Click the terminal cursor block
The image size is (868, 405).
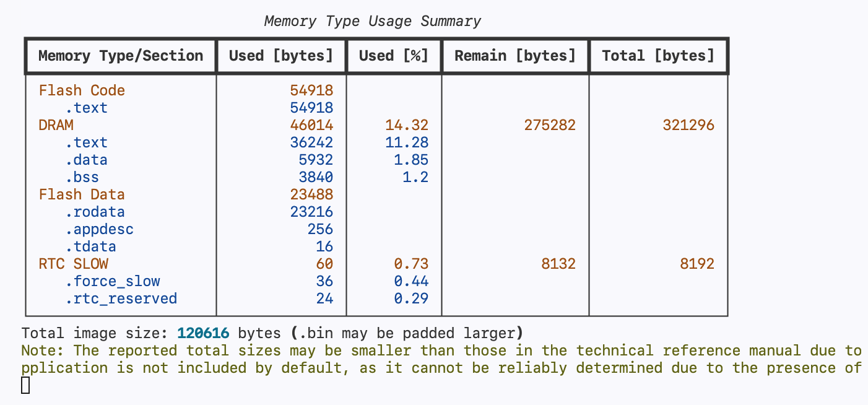point(25,385)
